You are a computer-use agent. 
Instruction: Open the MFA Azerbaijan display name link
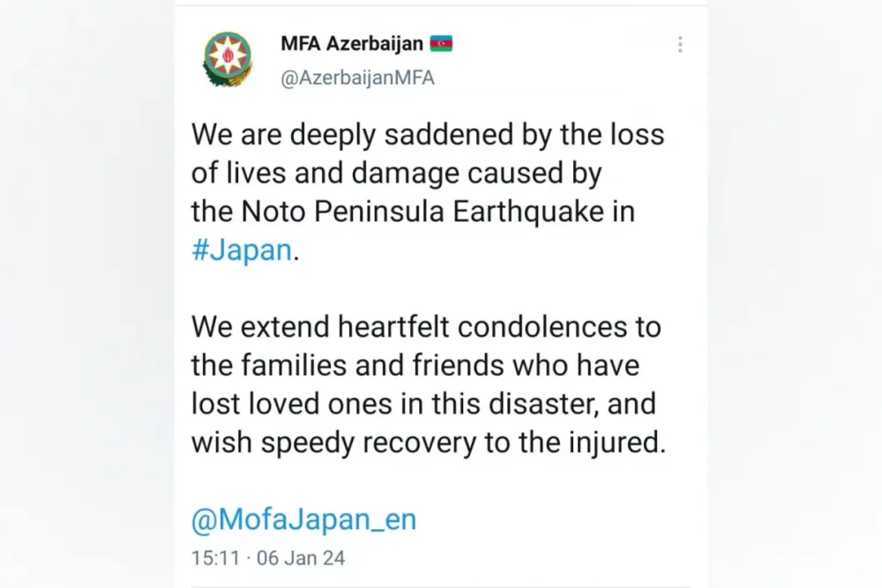tap(352, 44)
